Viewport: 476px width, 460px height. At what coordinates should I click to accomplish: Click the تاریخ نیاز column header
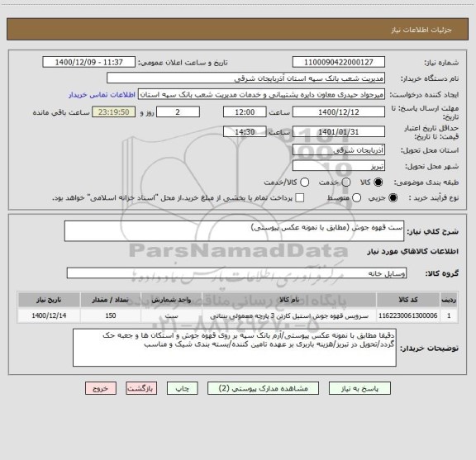(x=49, y=300)
